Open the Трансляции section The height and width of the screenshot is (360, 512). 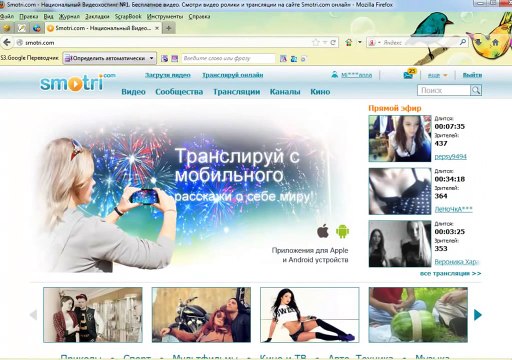pos(237,92)
